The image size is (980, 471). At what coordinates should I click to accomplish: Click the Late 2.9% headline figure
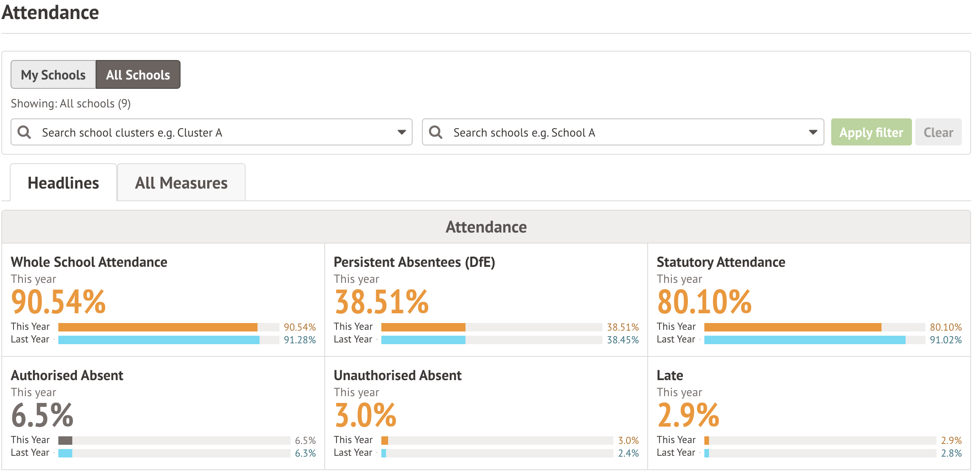pyautogui.click(x=688, y=415)
